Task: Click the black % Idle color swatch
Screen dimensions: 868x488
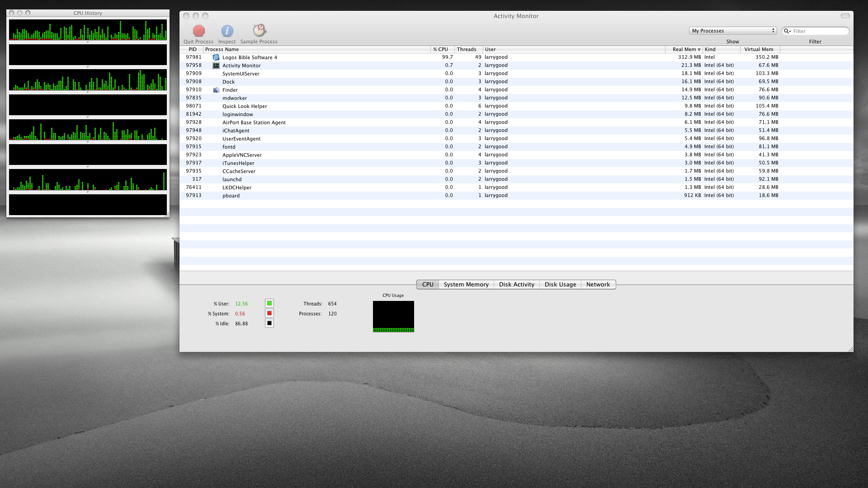Action: coord(269,324)
